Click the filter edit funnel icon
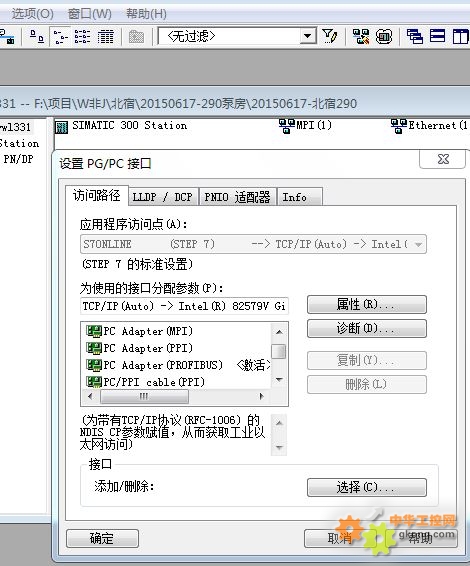This screenshot has width=470, height=566. tap(330, 36)
